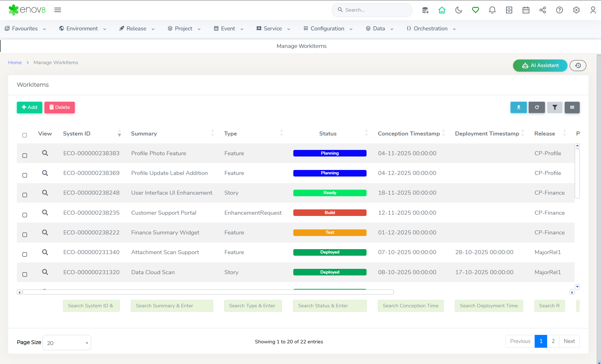Viewport: 601px width, 364px height.
Task: Check the Customer Support Portal row checkbox
Action: tap(25, 215)
